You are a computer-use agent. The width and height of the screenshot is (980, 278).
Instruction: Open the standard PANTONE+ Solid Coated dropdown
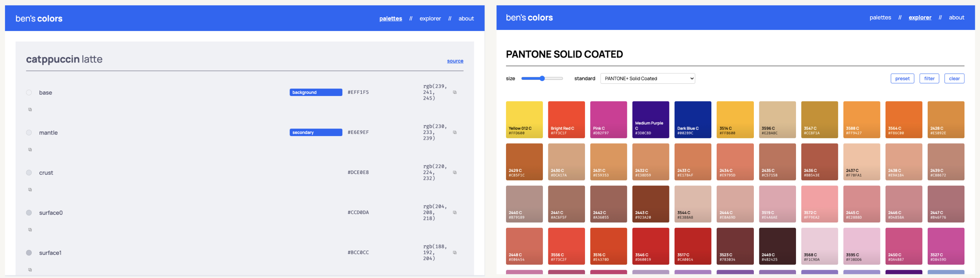pyautogui.click(x=647, y=78)
